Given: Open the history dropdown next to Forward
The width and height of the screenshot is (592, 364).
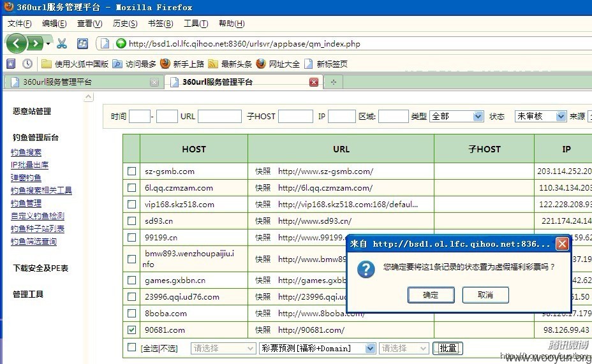Looking at the screenshot, I should click(x=48, y=44).
